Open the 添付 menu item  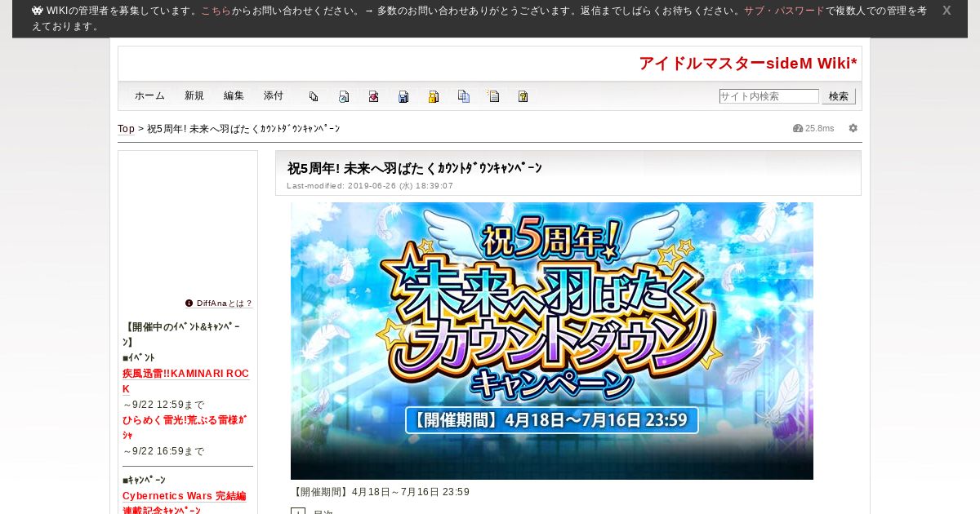274,95
